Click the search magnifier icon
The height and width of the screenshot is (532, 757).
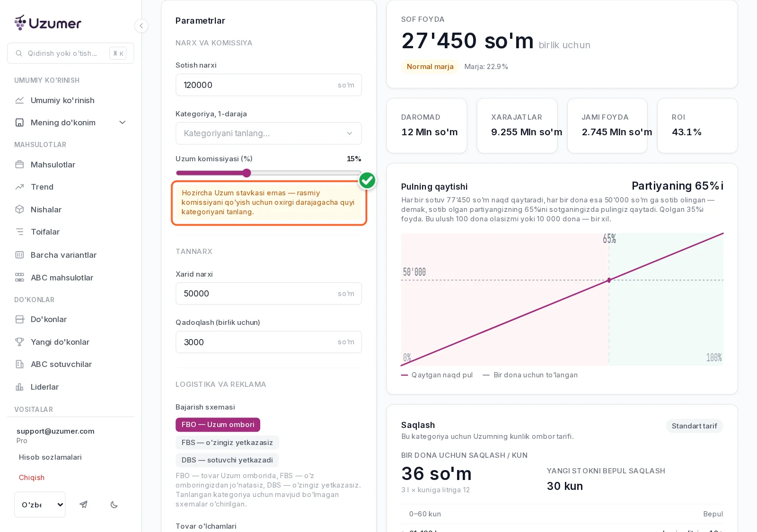click(19, 53)
